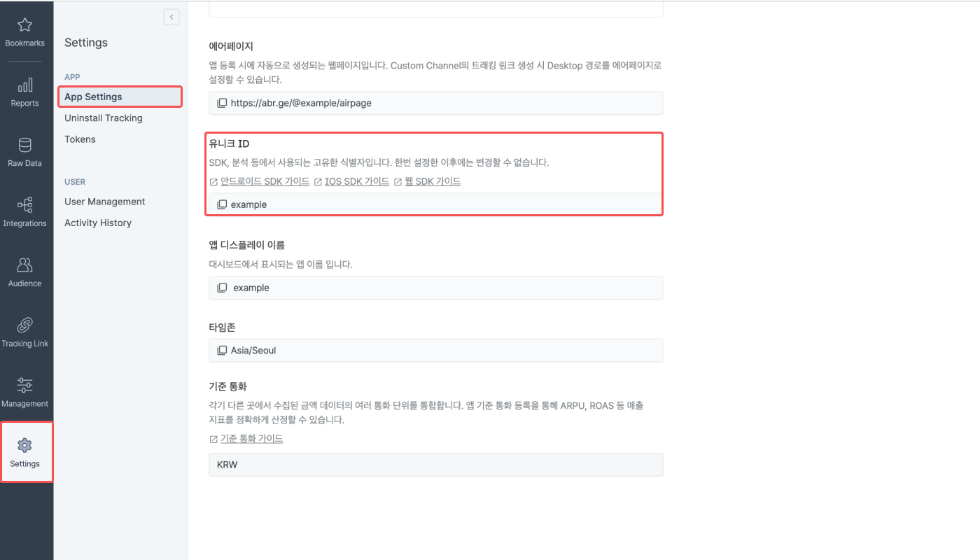The width and height of the screenshot is (980, 560).
Task: Open Tokens in settings menu
Action: coord(80,139)
